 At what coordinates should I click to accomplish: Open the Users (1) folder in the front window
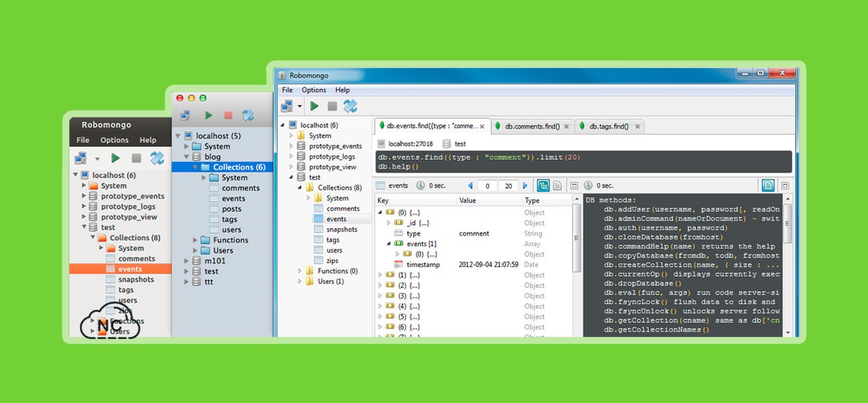(x=330, y=281)
